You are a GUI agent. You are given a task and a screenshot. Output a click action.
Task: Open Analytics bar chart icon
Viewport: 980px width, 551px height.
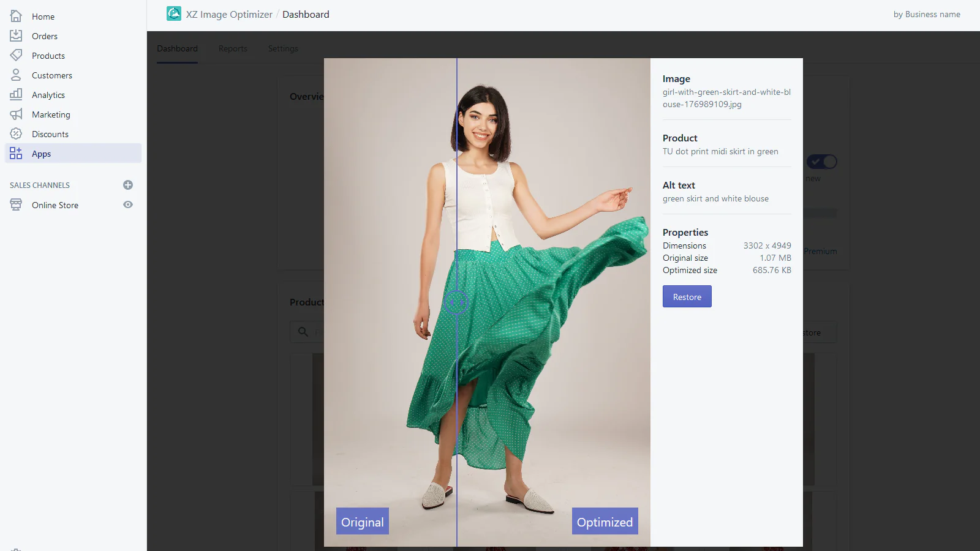tap(16, 95)
